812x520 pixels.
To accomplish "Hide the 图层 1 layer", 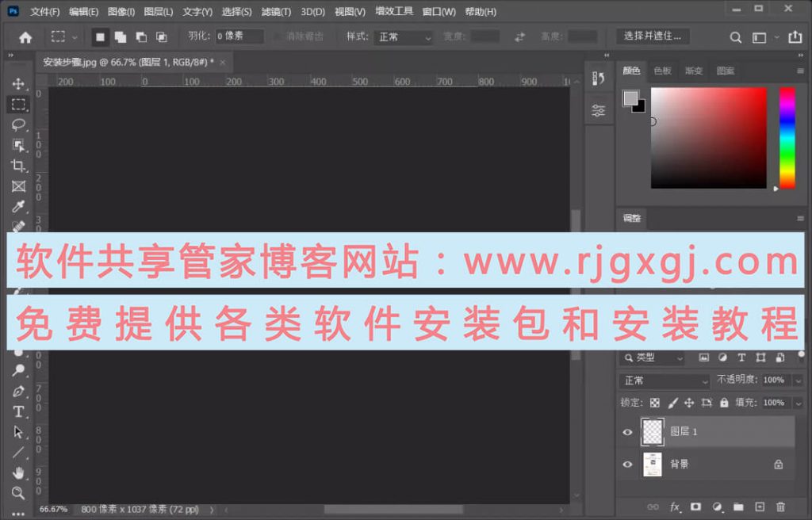I will (x=627, y=432).
